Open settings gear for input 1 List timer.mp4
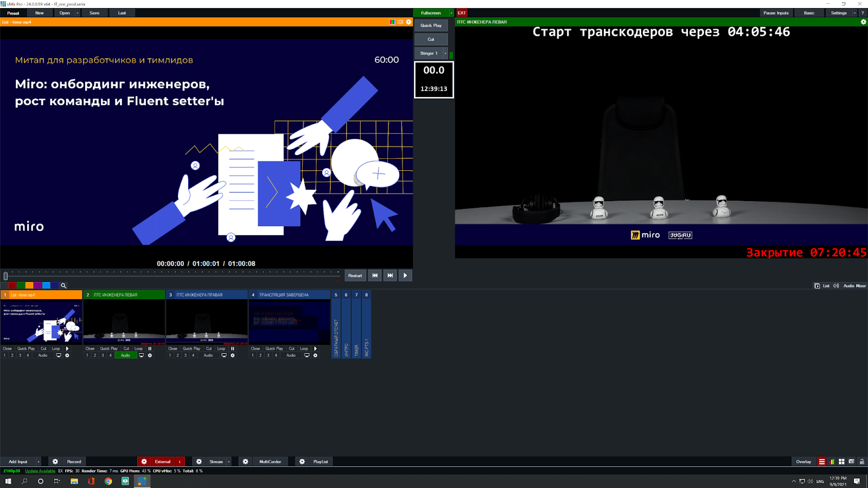The image size is (868, 488). tap(67, 355)
